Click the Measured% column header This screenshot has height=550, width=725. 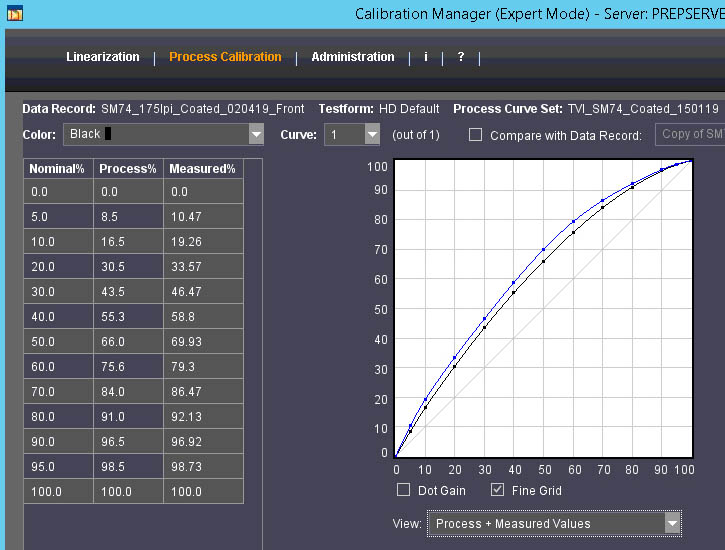pos(203,169)
